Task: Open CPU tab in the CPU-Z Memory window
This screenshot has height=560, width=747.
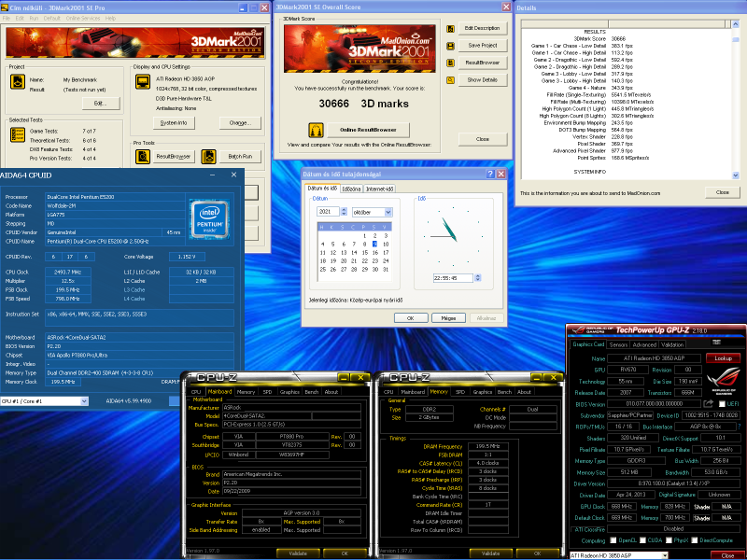Action: pos(388,392)
